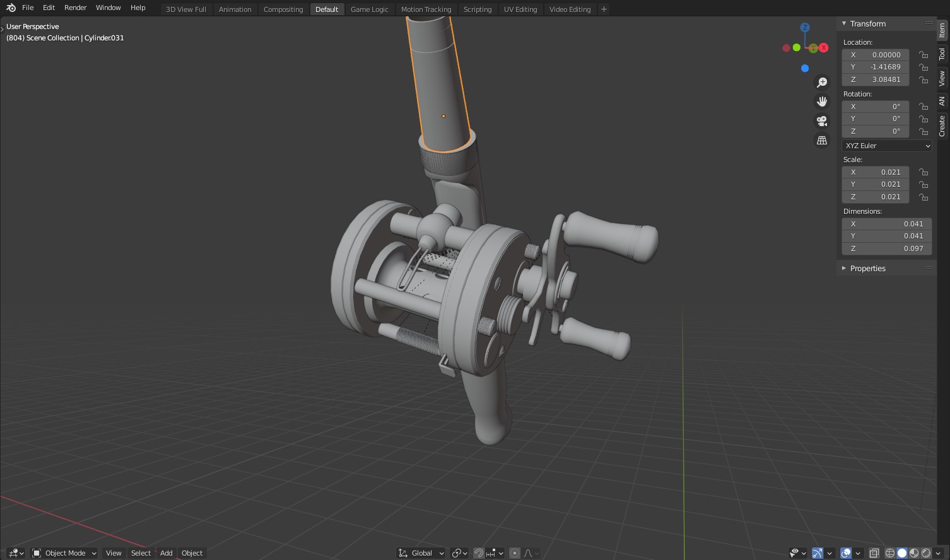Toggle X-ray display button
This screenshot has width=950, height=560.
point(874,553)
